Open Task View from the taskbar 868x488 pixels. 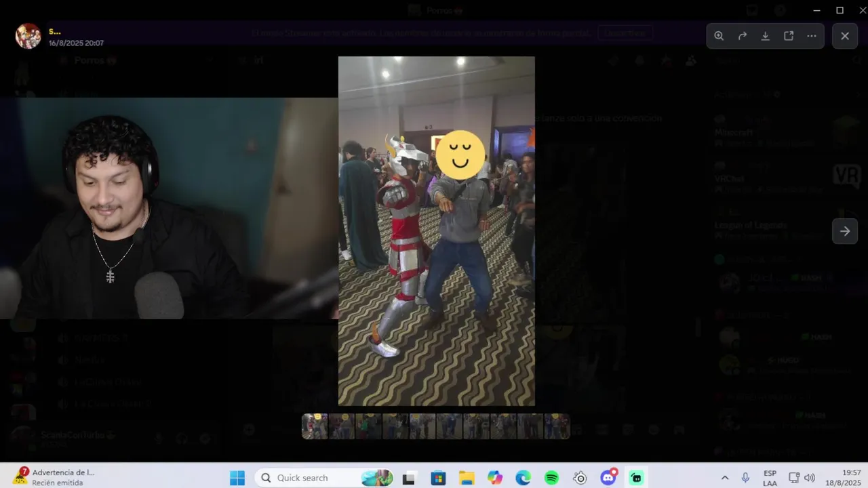pos(409,478)
